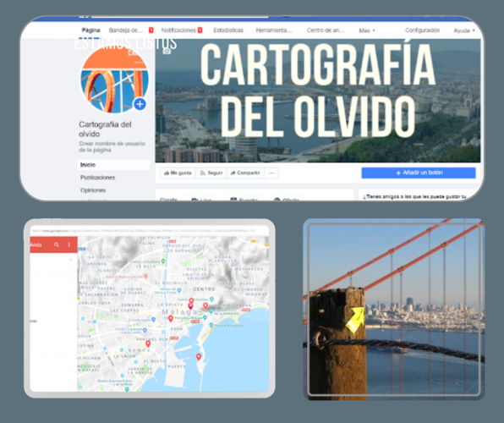Click the Cartografía del olvido page name
The image size is (504, 423).
pos(105,129)
